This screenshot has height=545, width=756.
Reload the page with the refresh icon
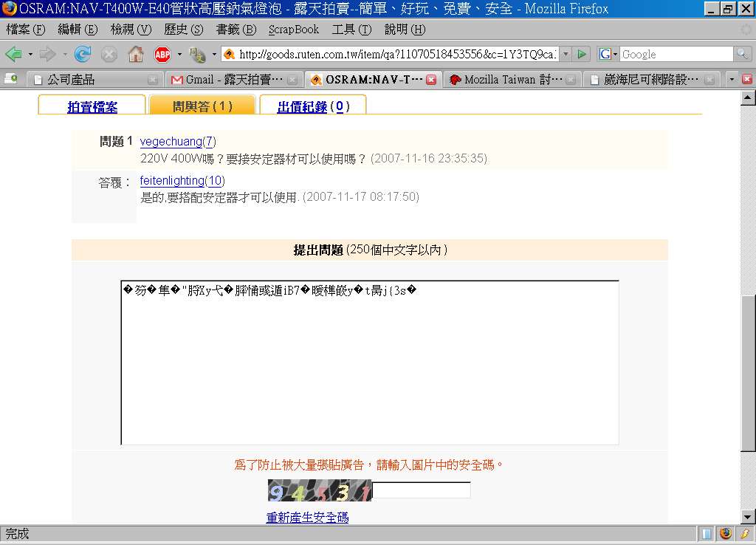(83, 54)
